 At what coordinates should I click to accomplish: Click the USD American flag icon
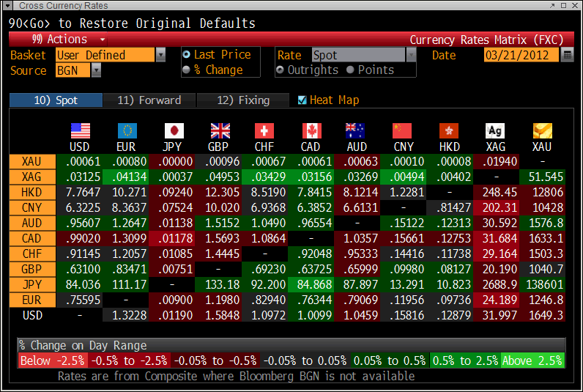coord(81,131)
